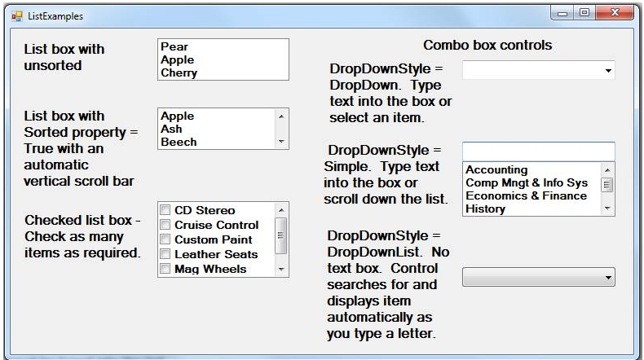Click the Leather Seats item label

pyautogui.click(x=216, y=254)
